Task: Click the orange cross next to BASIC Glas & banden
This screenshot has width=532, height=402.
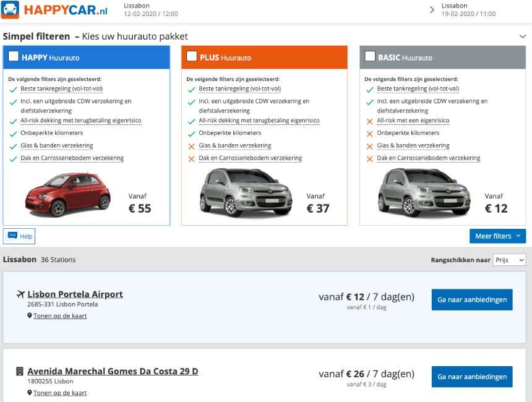Action: click(370, 147)
